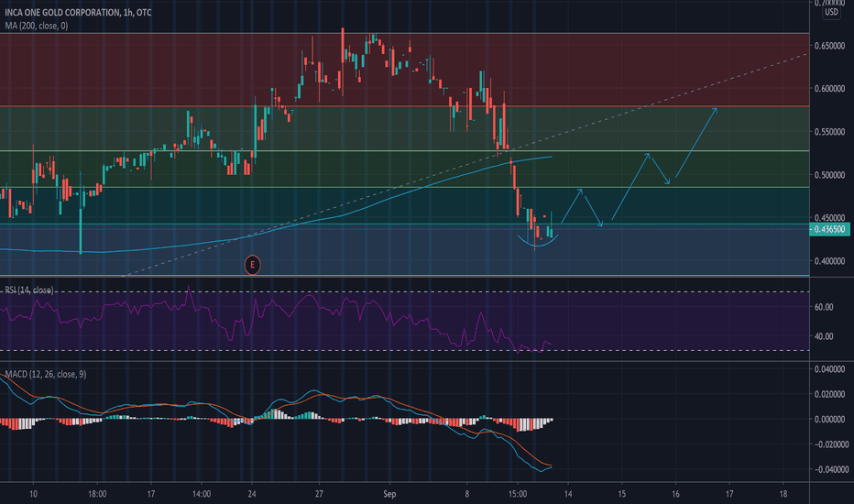Click the MACD -0.040000 scale label
Screen dimensions: 854x504
click(831, 470)
